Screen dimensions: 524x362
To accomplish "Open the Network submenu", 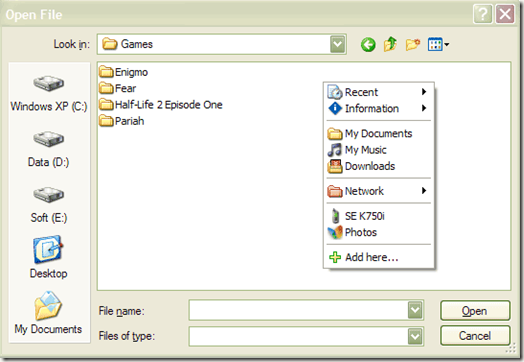I will tap(379, 191).
